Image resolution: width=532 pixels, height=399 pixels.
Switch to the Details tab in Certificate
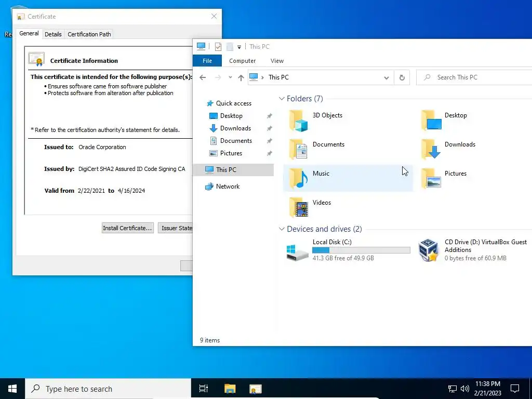point(54,34)
